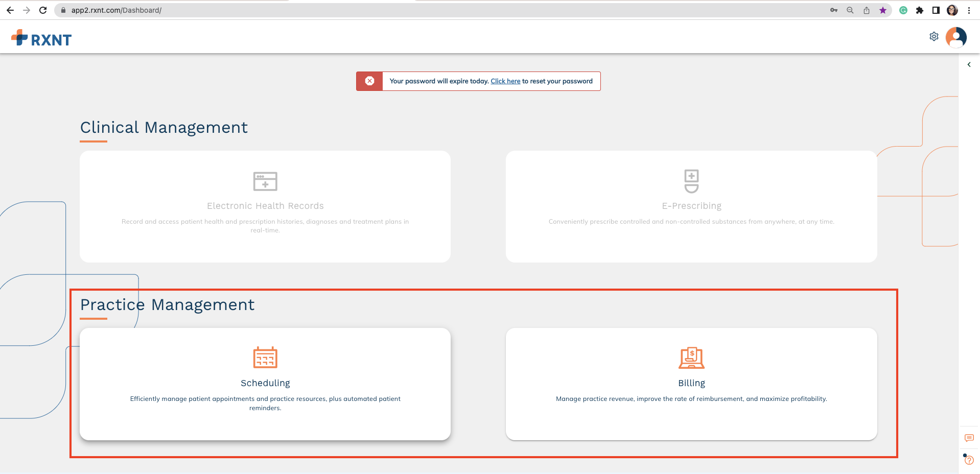Click the site lock icon
This screenshot has height=474, width=980.
[63, 10]
